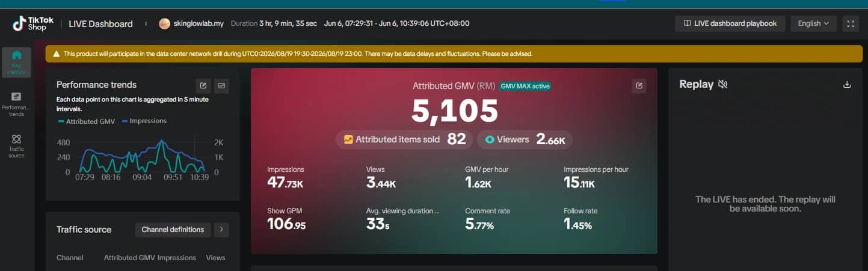Toggle the Attributed GMV chart legend
This screenshot has width=868, height=271.
[x=86, y=121]
